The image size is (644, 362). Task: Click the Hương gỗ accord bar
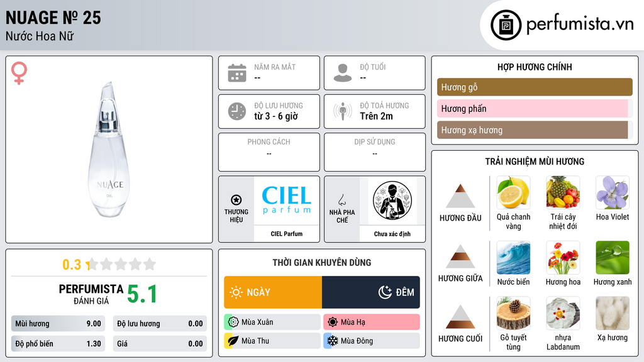pos(535,87)
